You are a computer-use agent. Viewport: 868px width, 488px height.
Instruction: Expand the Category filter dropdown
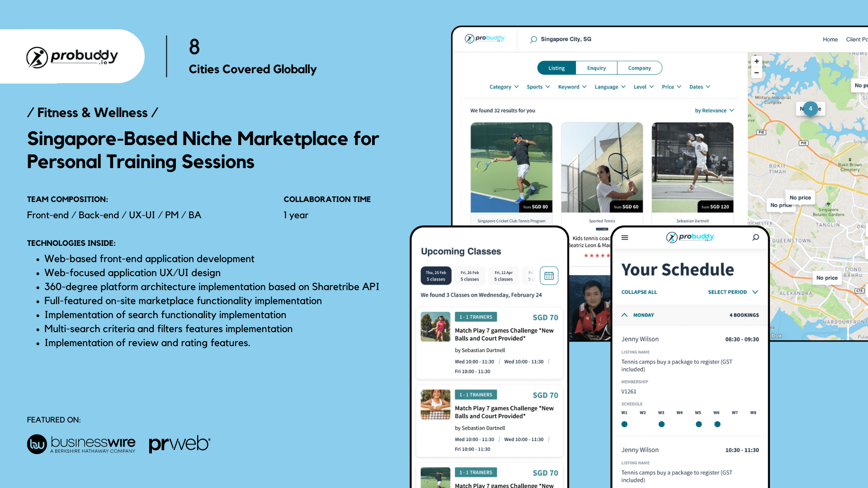(x=502, y=86)
